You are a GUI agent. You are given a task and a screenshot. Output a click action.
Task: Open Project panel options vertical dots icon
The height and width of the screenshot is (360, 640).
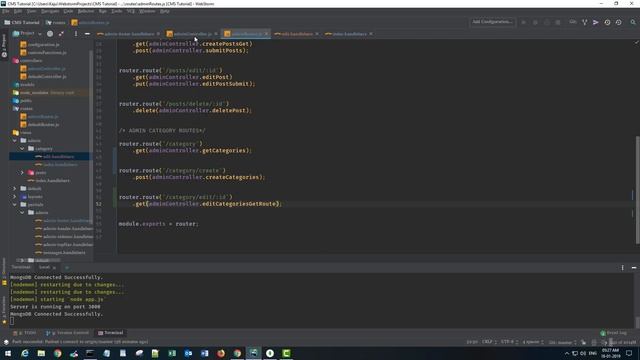(x=76, y=34)
